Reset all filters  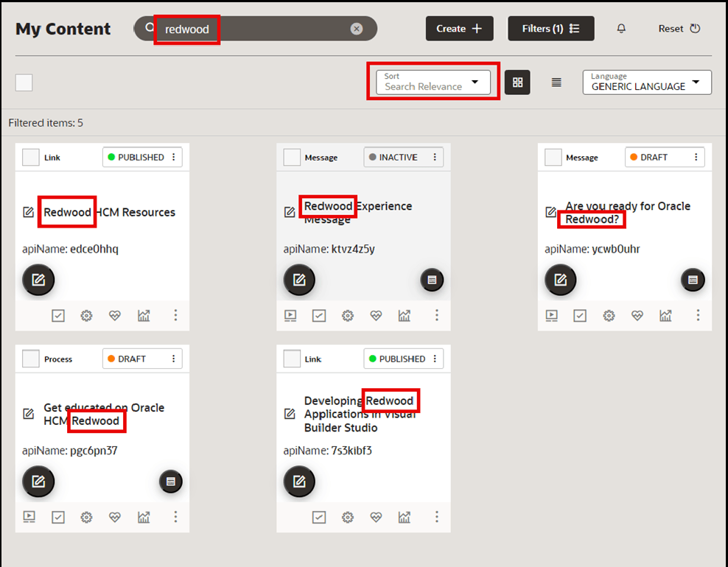click(x=679, y=29)
